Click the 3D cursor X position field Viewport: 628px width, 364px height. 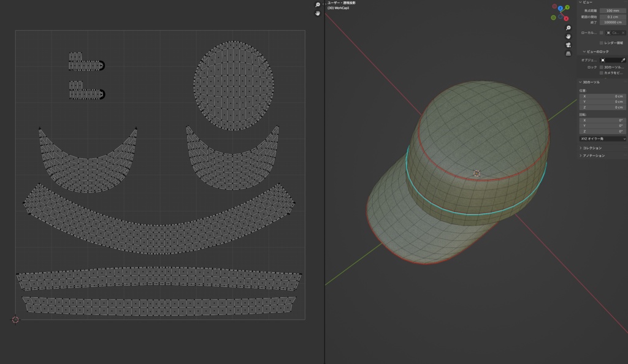point(602,96)
